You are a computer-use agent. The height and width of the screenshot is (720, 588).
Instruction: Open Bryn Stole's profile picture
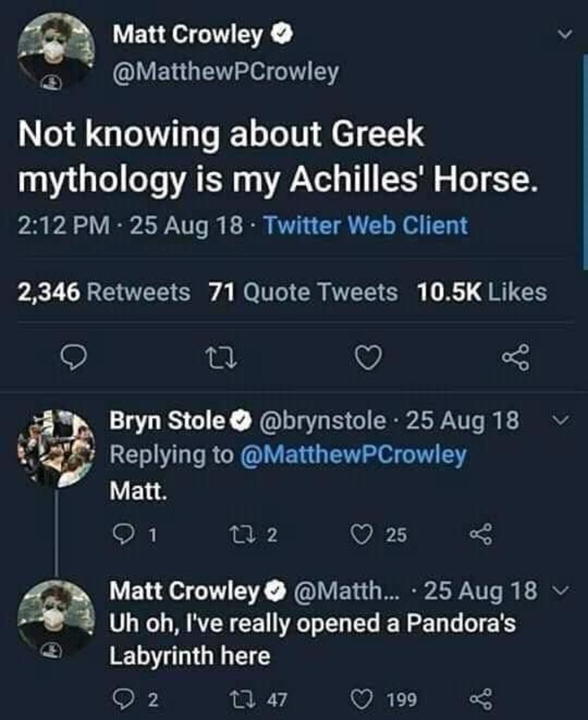click(56, 448)
